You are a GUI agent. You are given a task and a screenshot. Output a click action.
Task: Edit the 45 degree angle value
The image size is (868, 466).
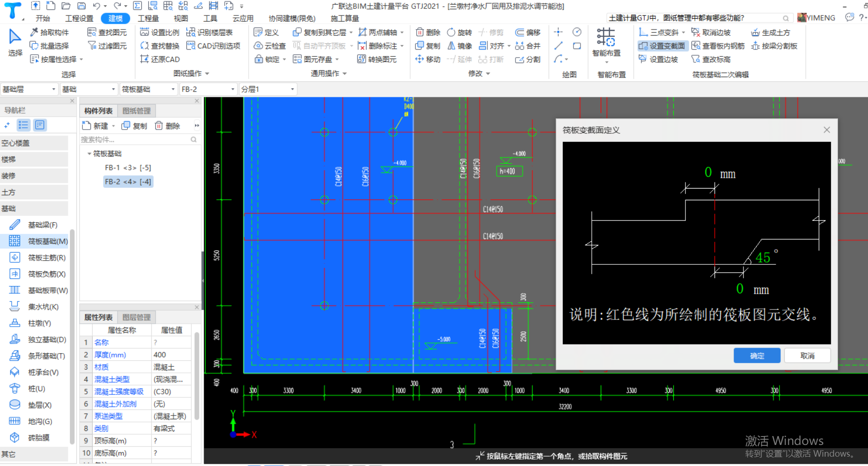(x=763, y=257)
